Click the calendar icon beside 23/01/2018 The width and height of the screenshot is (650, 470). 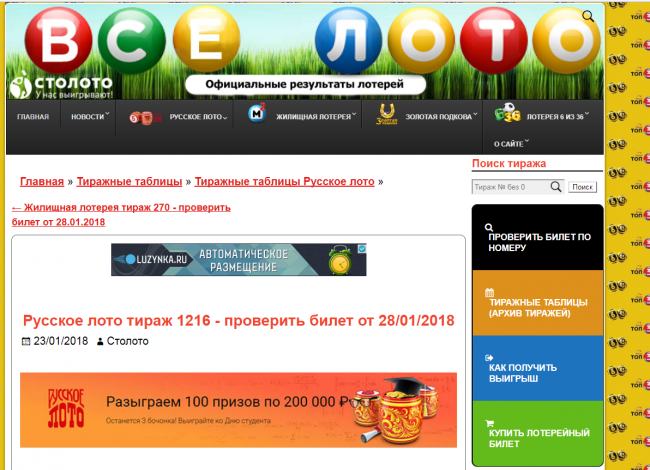point(26,341)
